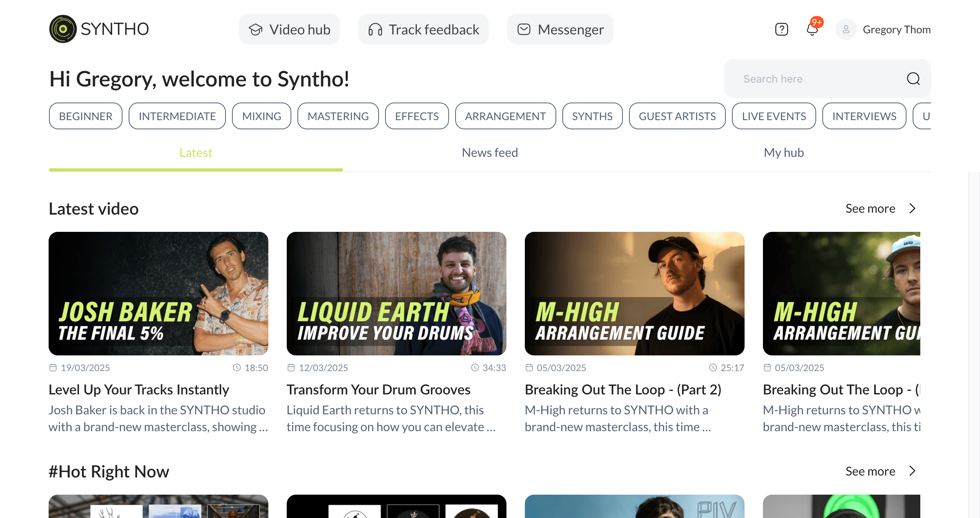Image resolution: width=980 pixels, height=518 pixels.
Task: Open Transform Your Drum Grooves title
Action: click(378, 390)
